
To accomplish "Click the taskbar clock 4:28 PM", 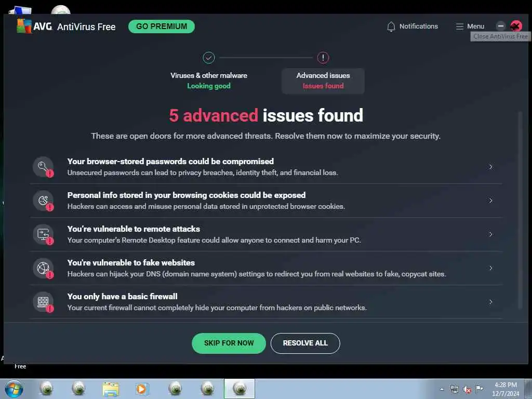I will click(506, 385).
